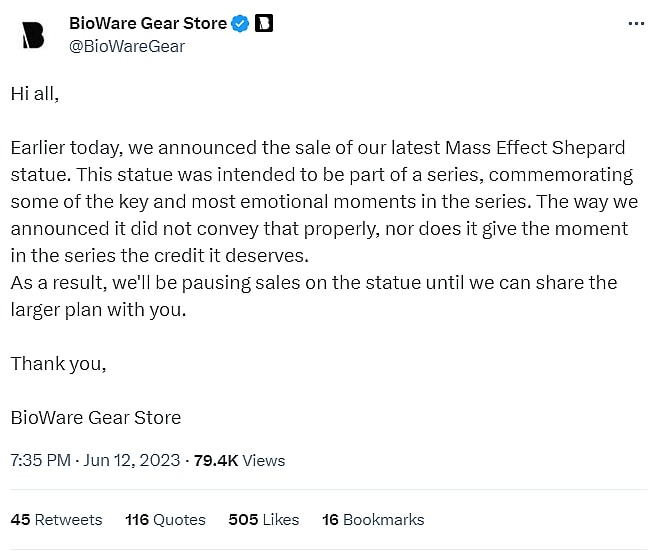Click the 16 Bookmarks count
This screenshot has height=552, width=658.
coord(373,519)
